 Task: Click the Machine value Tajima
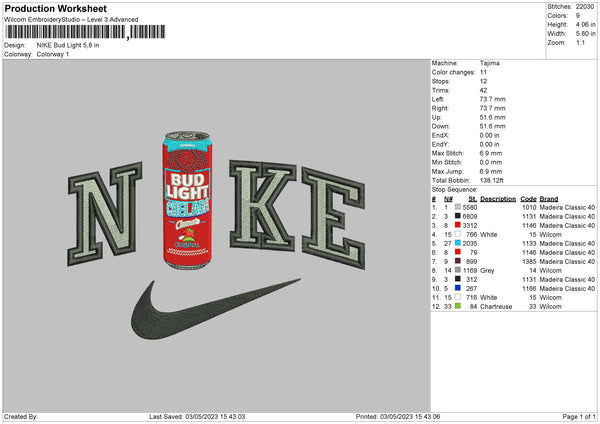point(489,63)
